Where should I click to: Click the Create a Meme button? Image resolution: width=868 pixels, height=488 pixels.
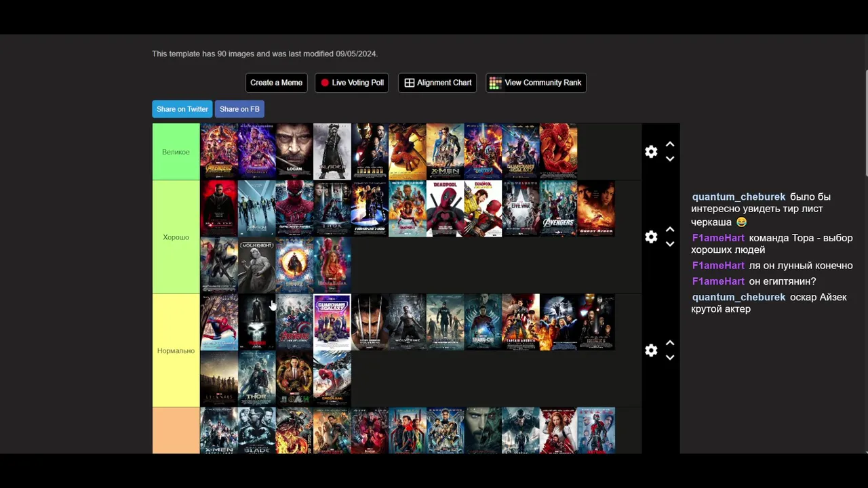point(276,83)
